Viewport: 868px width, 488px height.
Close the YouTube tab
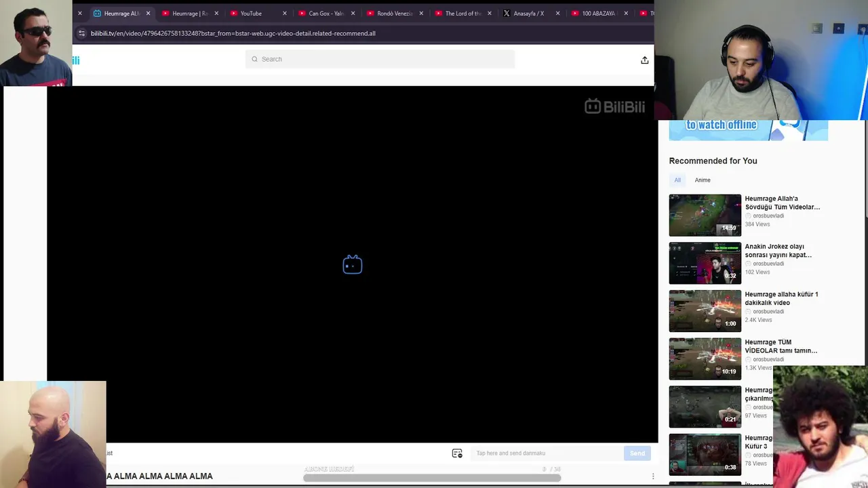pos(284,14)
